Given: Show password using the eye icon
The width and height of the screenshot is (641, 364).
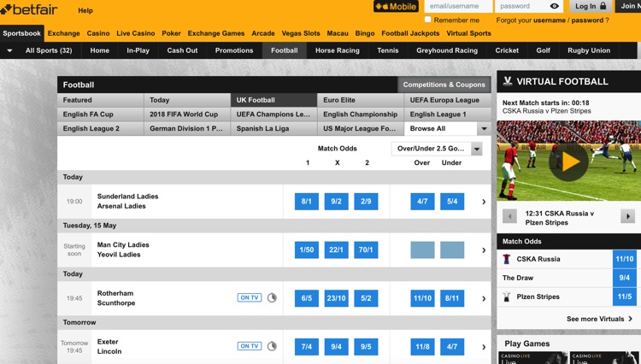Looking at the screenshot, I should pyautogui.click(x=554, y=7).
